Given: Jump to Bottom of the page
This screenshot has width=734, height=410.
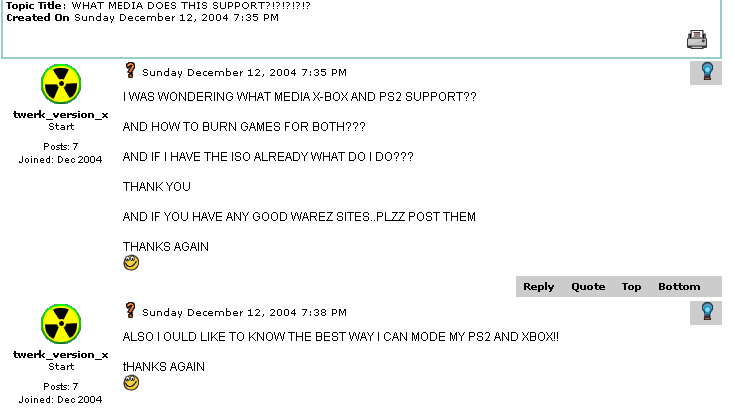Looking at the screenshot, I should [x=679, y=286].
